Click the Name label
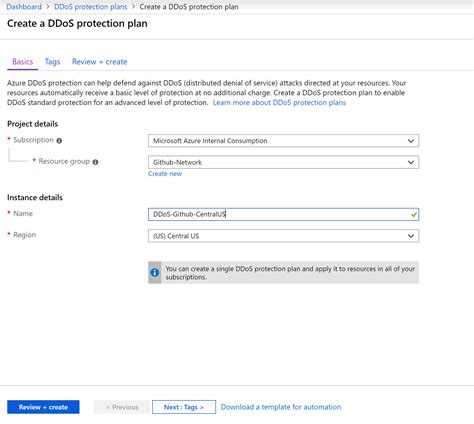This screenshot has height=424, width=474. click(x=23, y=214)
